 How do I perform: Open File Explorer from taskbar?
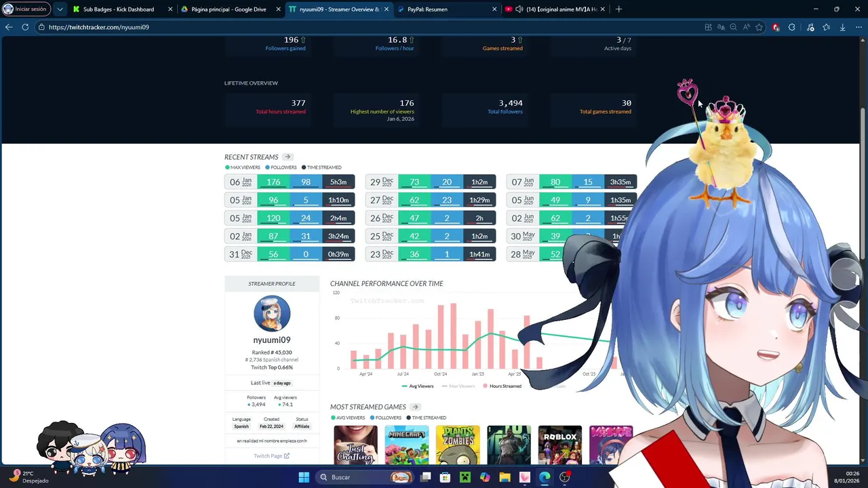click(x=505, y=477)
